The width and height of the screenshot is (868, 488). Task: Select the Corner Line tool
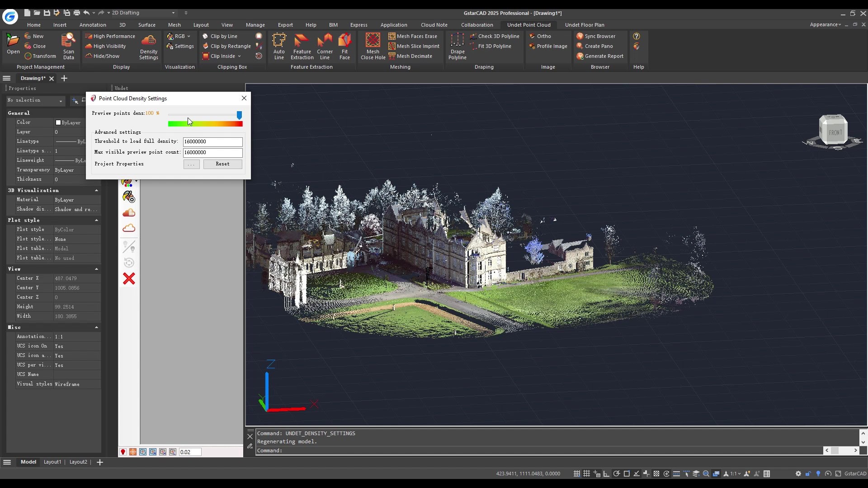[325, 46]
